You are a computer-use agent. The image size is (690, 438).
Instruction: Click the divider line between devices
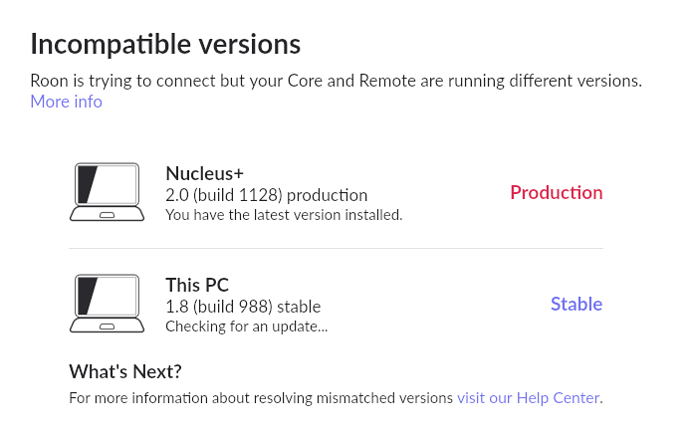pyautogui.click(x=336, y=248)
